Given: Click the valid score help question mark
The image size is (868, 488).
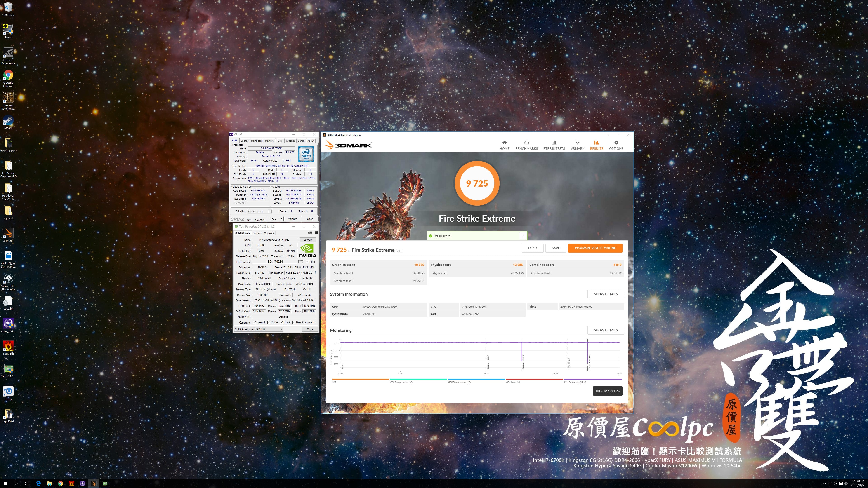Looking at the screenshot, I should (x=523, y=236).
